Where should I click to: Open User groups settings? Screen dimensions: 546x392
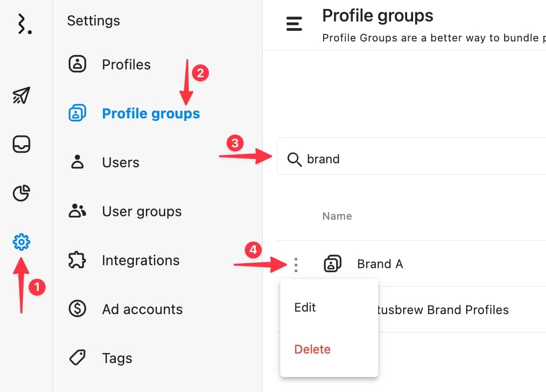(x=141, y=211)
